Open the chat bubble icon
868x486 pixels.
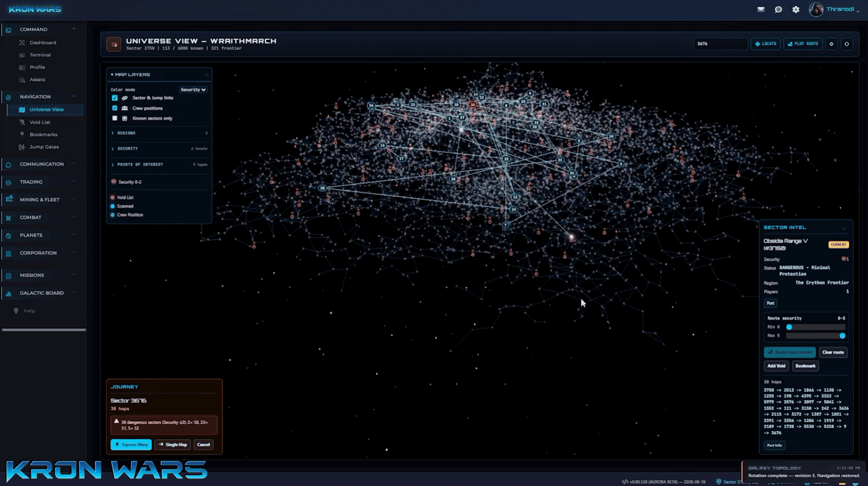778,10
